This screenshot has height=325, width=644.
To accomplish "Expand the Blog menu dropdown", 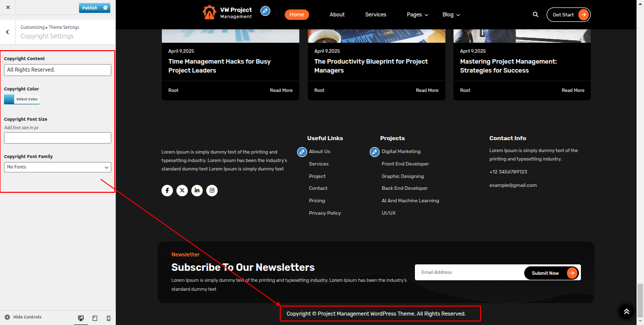I will pyautogui.click(x=451, y=15).
